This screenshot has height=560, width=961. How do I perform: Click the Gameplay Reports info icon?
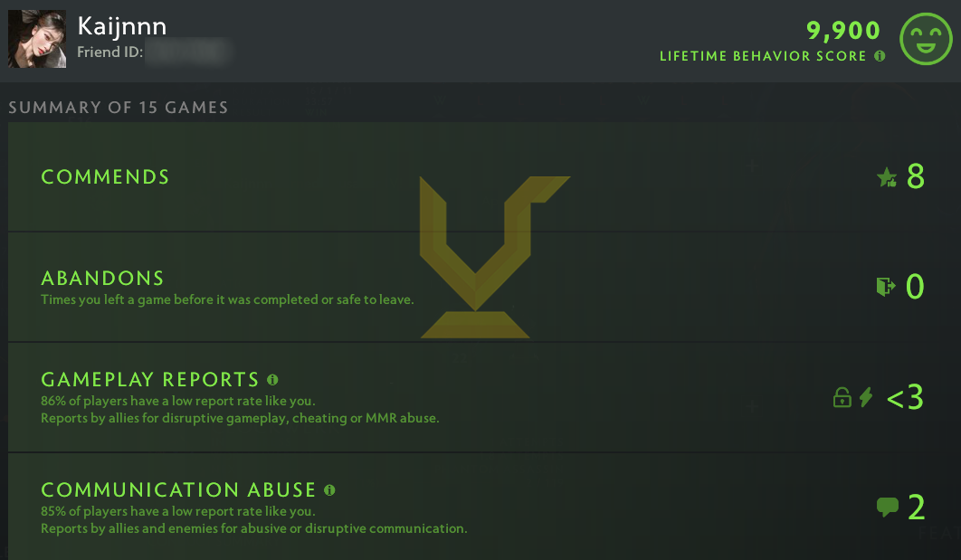[272, 380]
